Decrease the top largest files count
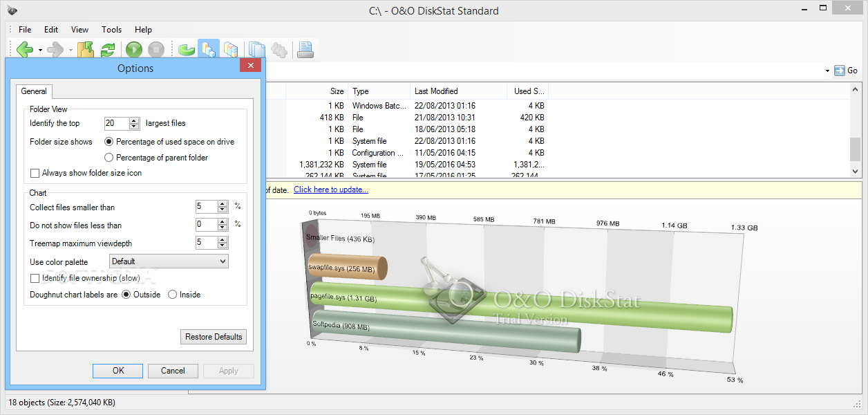Screen dimensions: 868x415 134,127
